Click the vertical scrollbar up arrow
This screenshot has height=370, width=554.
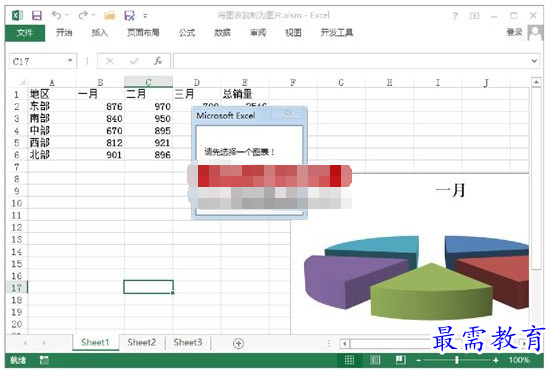[536, 82]
